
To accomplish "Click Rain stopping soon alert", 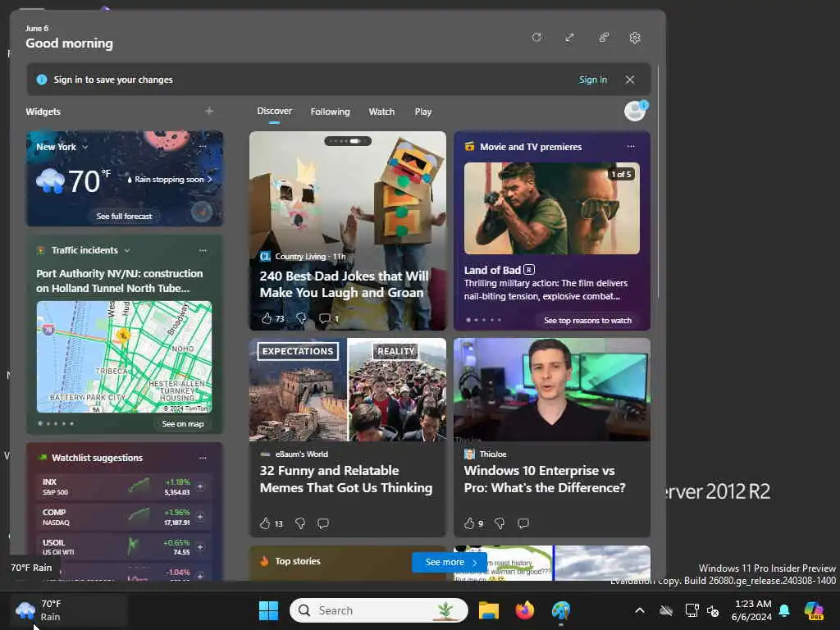I will point(169,180).
